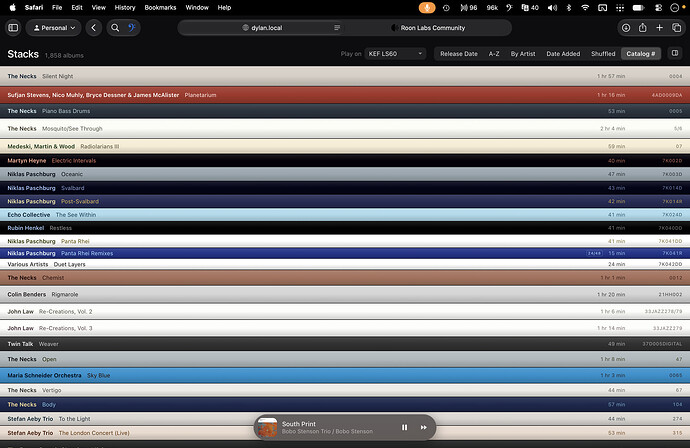Open the File menu
The height and width of the screenshot is (448, 690).
click(x=57, y=7)
